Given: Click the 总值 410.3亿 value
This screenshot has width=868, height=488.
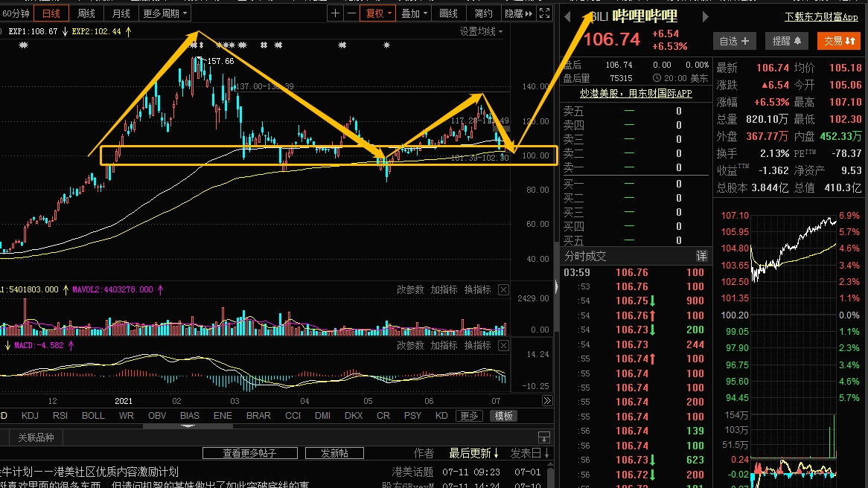Looking at the screenshot, I should tap(843, 187).
